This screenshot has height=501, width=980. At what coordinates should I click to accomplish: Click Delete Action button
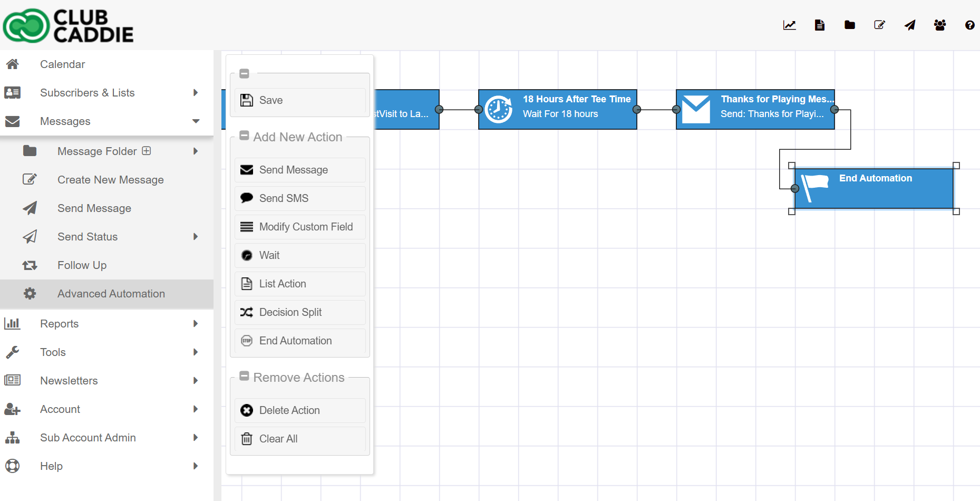(300, 410)
